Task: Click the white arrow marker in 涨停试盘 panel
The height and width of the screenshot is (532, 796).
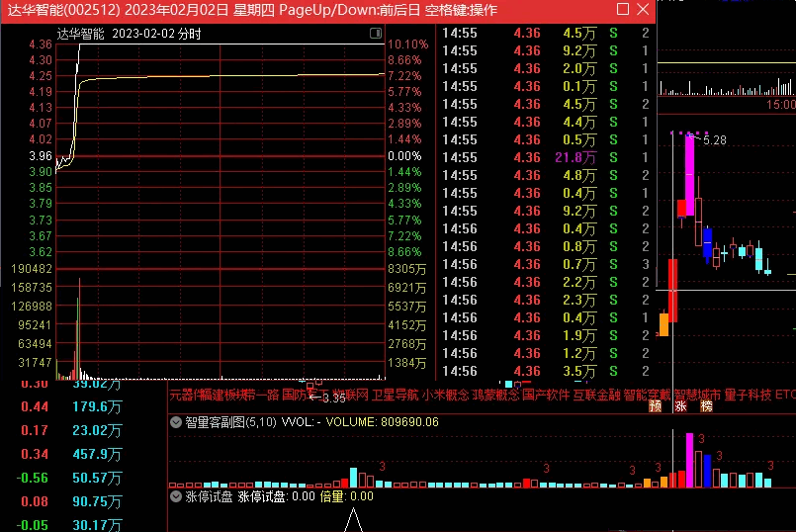Action: pos(353,520)
